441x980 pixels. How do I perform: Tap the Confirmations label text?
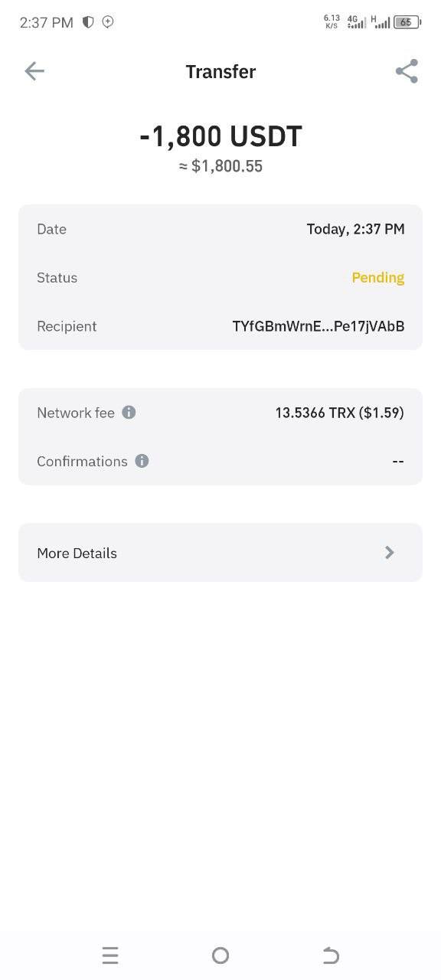click(82, 461)
